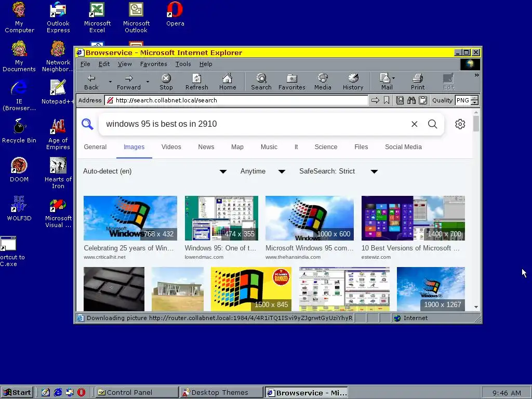Print the current page
The width and height of the screenshot is (532, 399).
point(418,82)
